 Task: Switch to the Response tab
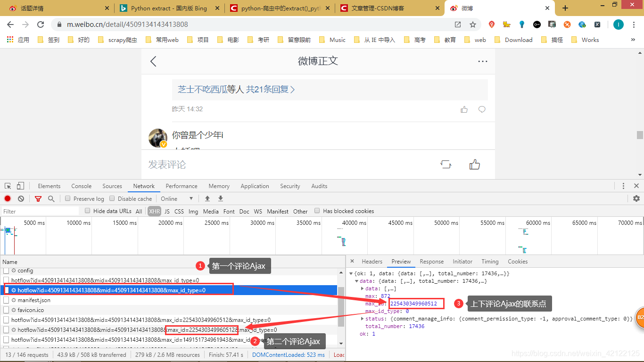click(431, 261)
